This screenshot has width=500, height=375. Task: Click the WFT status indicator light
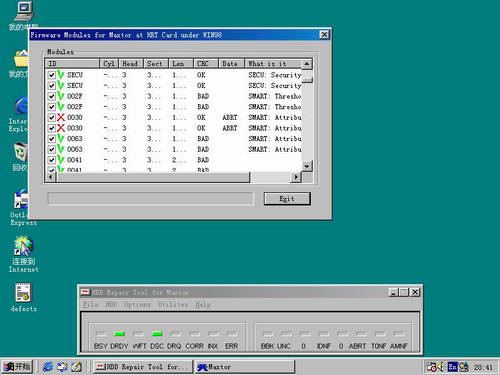[x=138, y=334]
